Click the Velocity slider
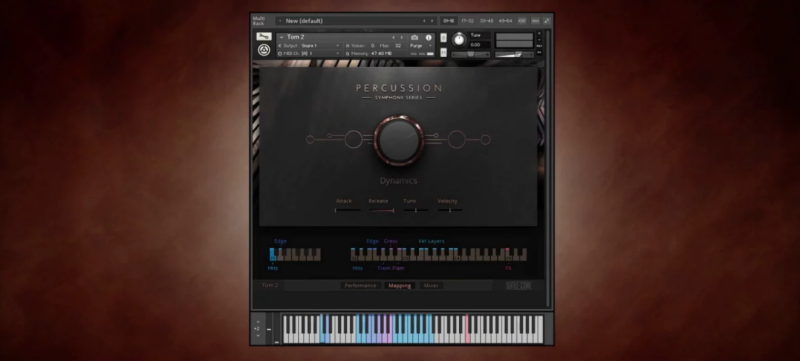The image size is (800, 361). click(x=449, y=210)
